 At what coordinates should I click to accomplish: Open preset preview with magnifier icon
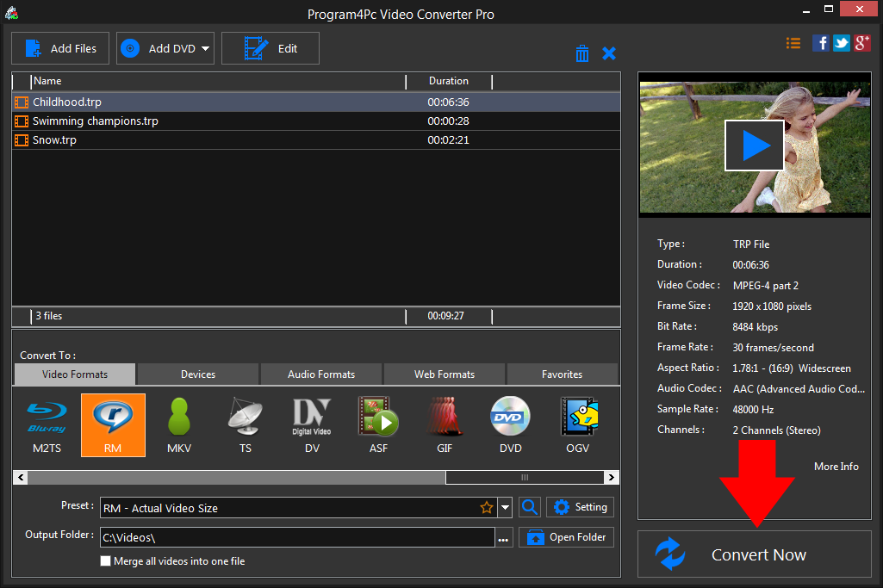[530, 507]
